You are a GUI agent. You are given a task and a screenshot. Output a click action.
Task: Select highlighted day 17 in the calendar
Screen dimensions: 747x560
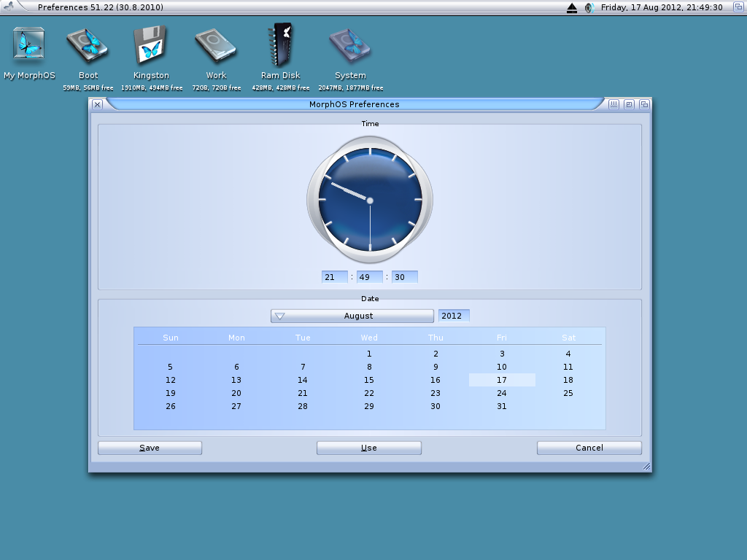(502, 380)
